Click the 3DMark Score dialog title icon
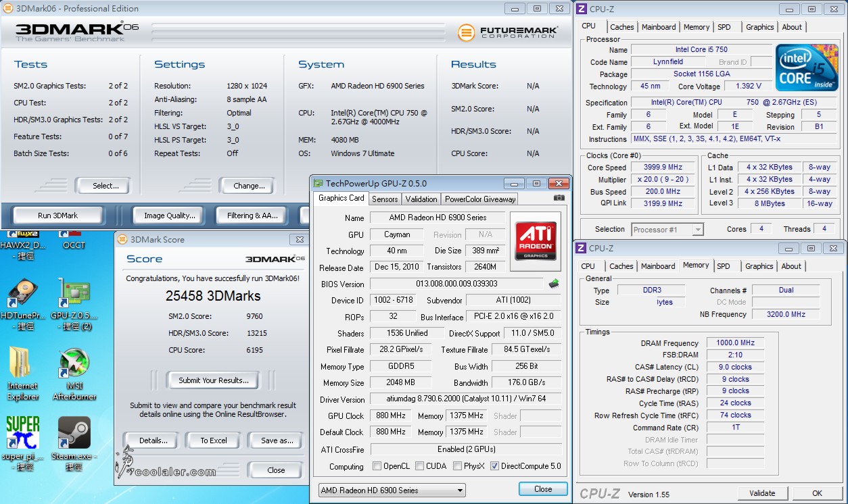848x504 pixels. click(122, 239)
